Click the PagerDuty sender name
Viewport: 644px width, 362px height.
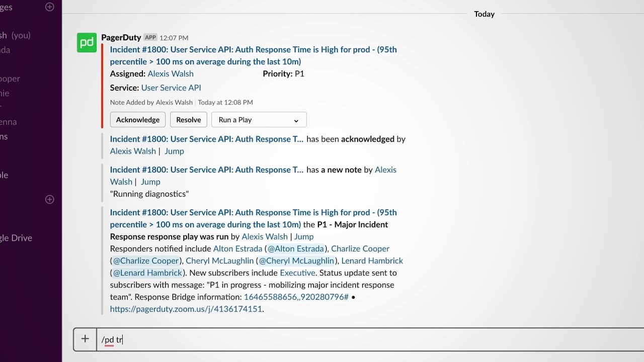[x=121, y=37]
